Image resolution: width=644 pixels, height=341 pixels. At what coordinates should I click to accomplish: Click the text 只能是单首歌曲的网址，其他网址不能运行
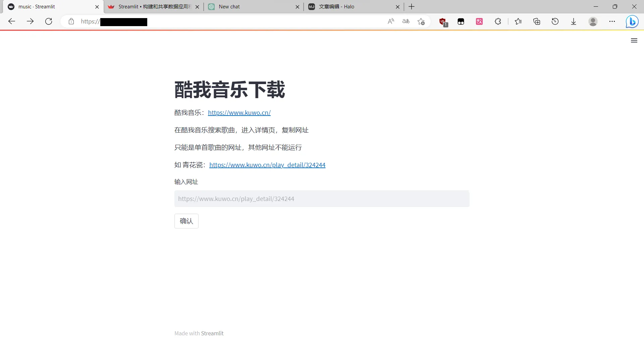[238, 148]
